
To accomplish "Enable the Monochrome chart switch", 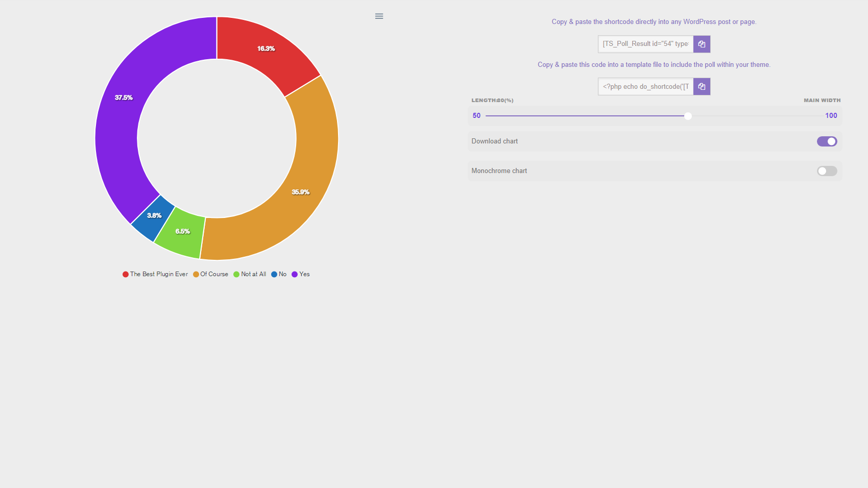I will click(x=827, y=171).
